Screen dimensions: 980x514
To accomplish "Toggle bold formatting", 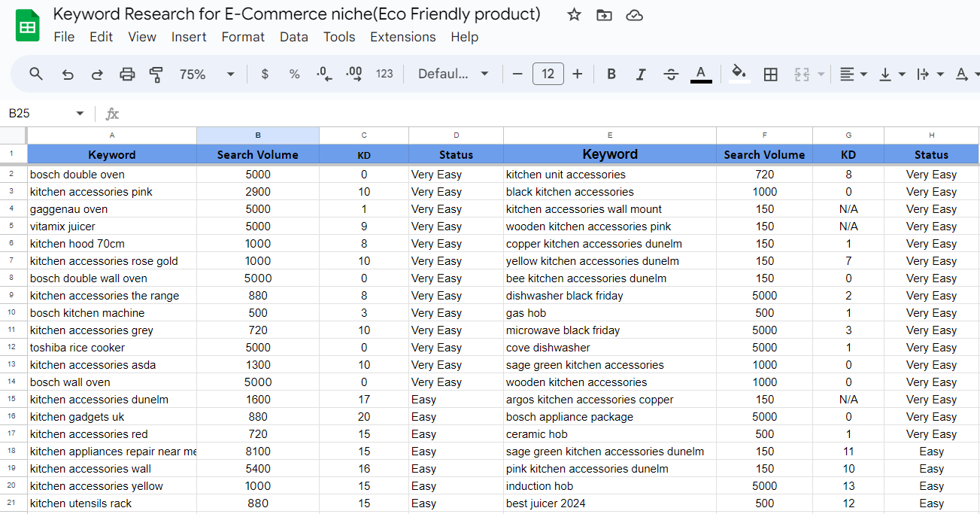I will pos(611,74).
